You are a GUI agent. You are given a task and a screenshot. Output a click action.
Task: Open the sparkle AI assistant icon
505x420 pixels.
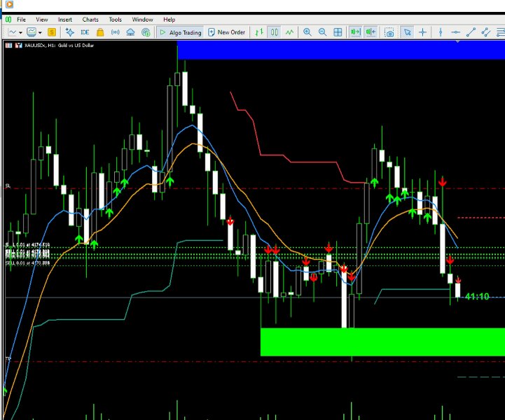(70, 32)
